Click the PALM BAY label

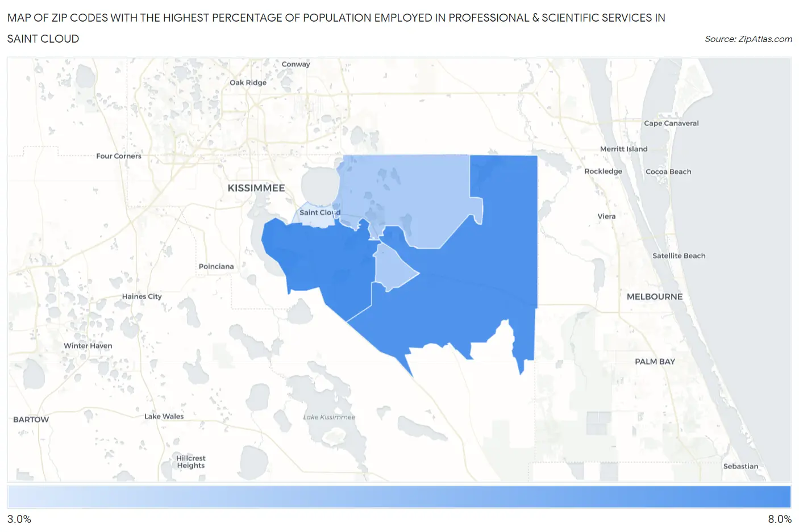click(x=655, y=361)
